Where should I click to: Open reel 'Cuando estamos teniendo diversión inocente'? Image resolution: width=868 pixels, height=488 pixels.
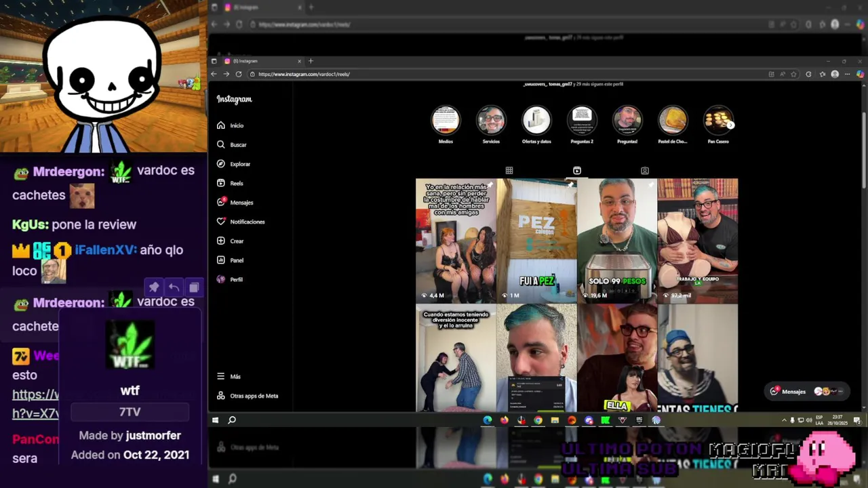[456, 358]
